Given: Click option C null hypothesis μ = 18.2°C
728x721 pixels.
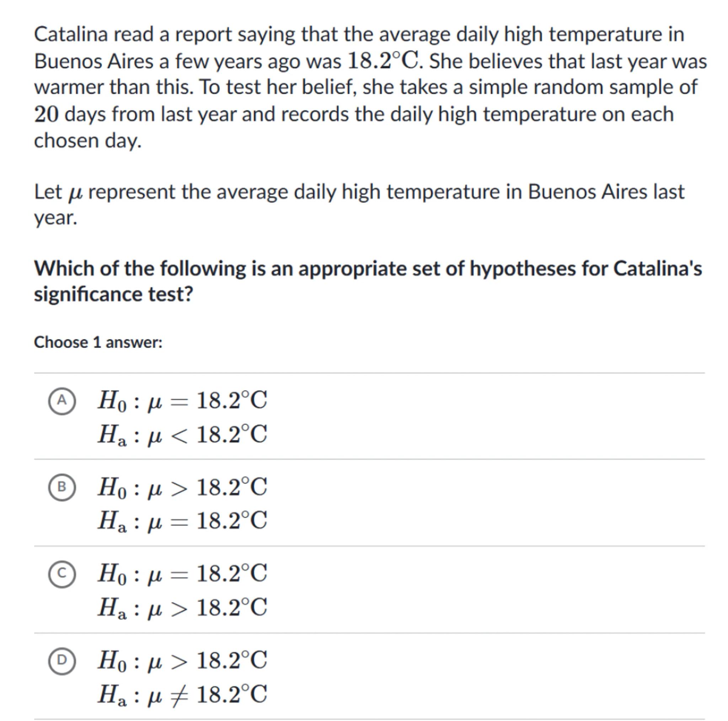Looking at the screenshot, I should coord(182,573).
